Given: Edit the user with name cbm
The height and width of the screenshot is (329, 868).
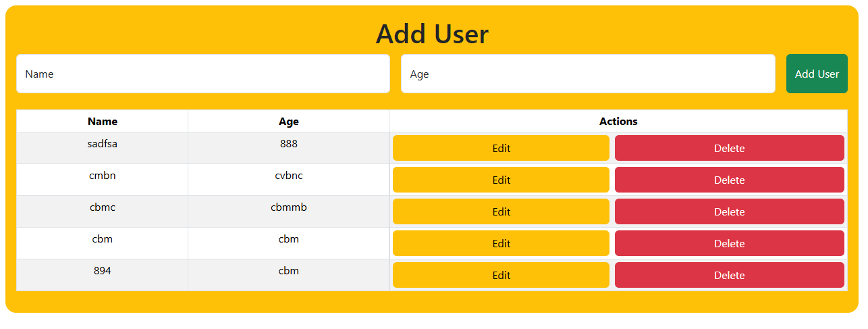Looking at the screenshot, I should tap(501, 243).
